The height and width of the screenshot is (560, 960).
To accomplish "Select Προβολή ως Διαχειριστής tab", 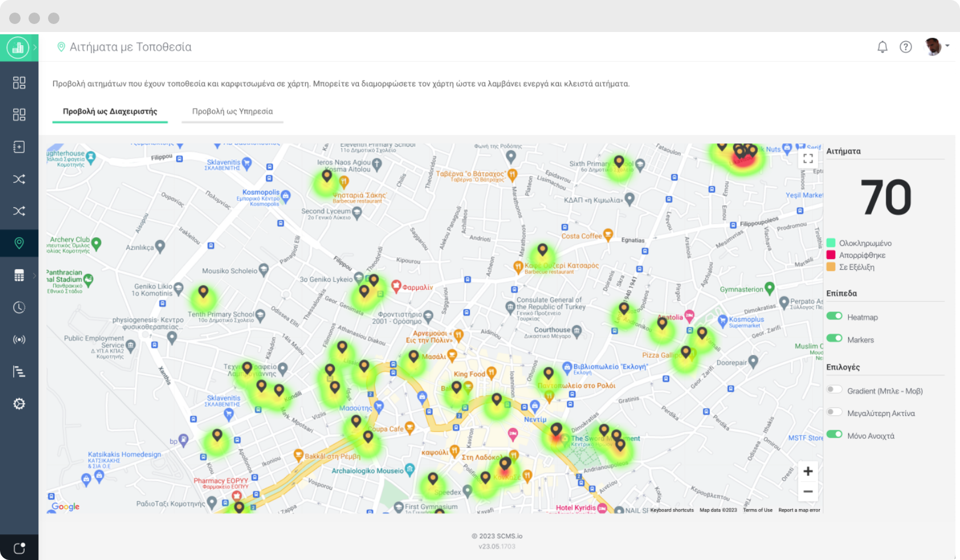I will click(110, 111).
